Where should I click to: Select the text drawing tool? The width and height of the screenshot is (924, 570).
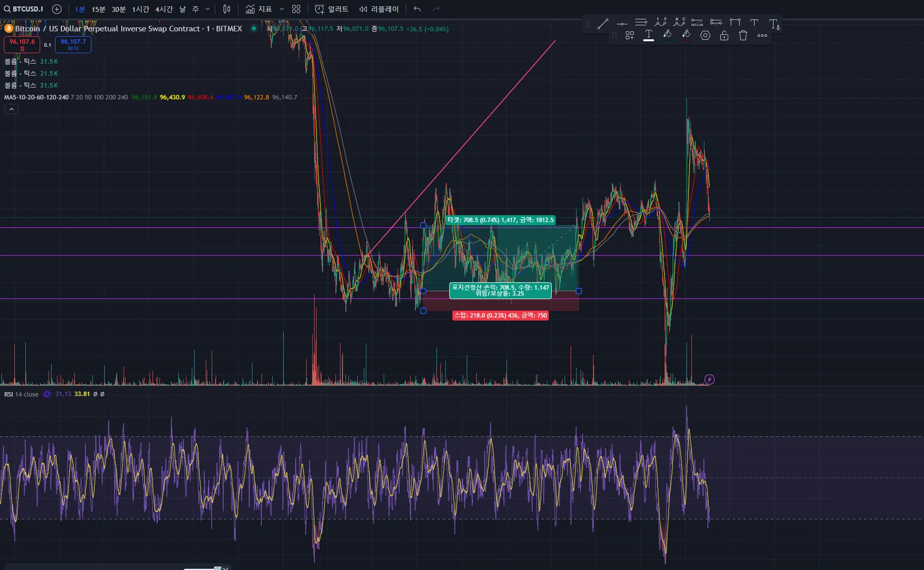coord(754,23)
